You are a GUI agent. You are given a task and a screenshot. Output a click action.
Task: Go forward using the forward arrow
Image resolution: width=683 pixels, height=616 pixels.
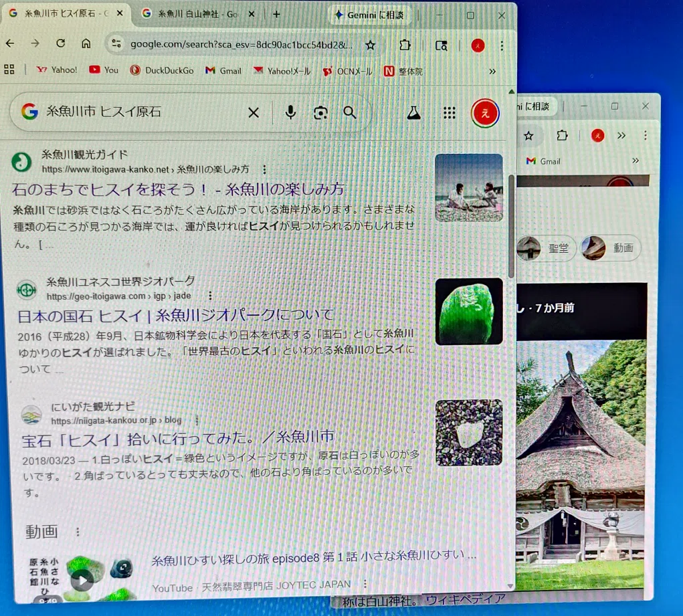tap(35, 43)
